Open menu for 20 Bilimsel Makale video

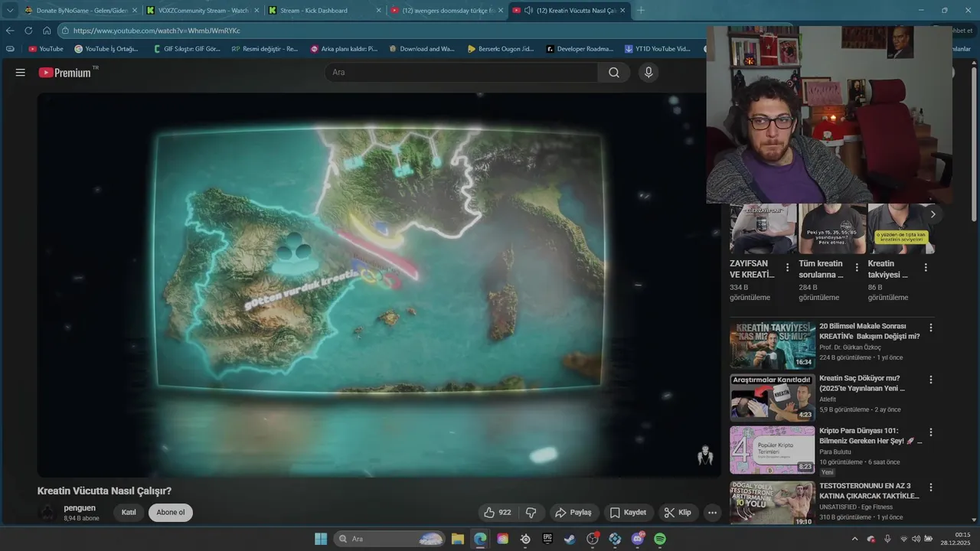coord(931,328)
